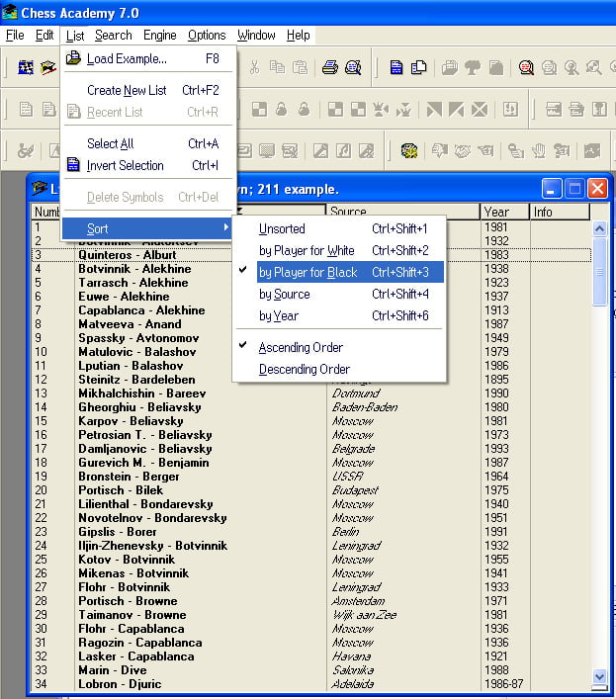
Task: Open the Window menu
Action: pos(256,35)
